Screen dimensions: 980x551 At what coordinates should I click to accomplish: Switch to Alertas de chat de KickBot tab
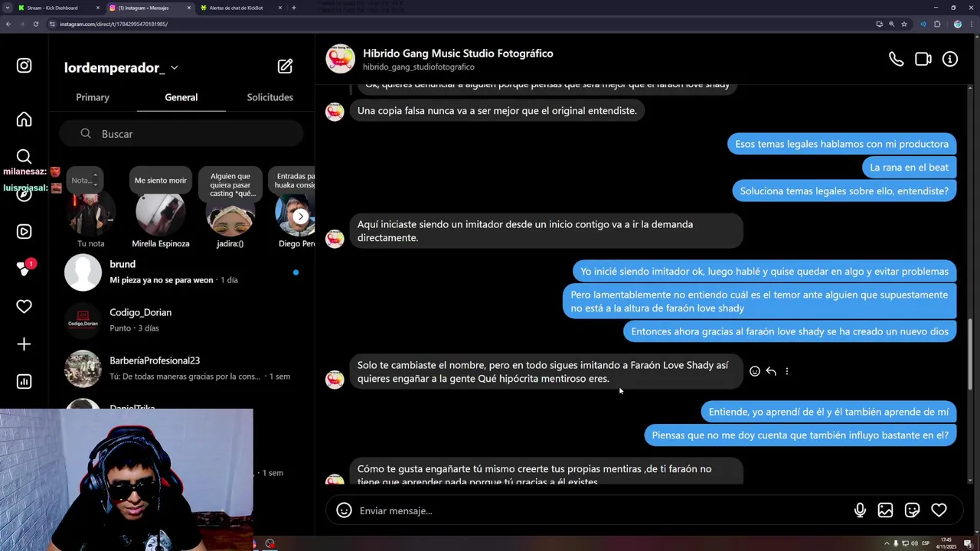coord(242,8)
